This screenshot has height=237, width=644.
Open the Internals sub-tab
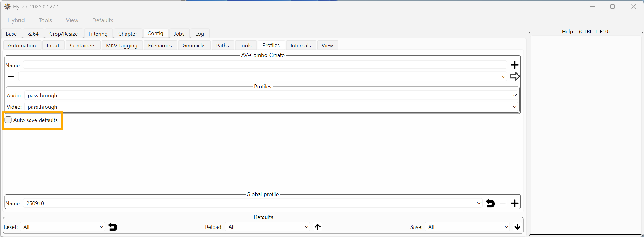[x=301, y=45]
